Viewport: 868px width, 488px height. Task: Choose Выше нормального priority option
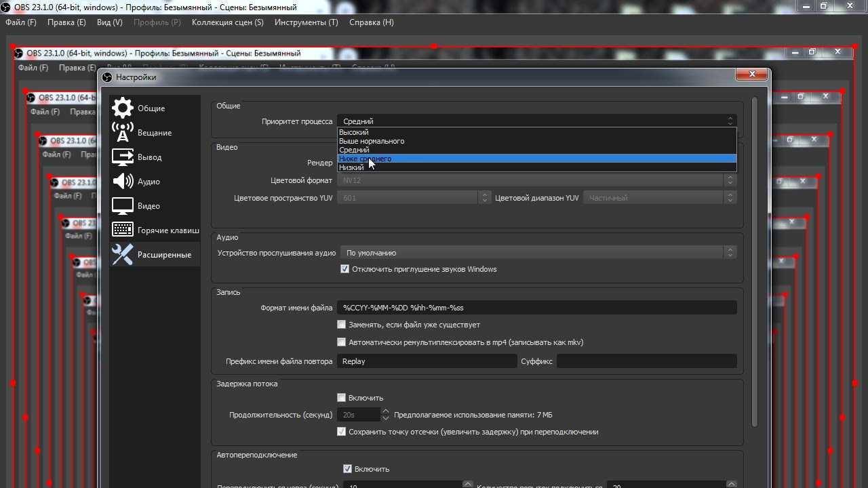pos(536,141)
